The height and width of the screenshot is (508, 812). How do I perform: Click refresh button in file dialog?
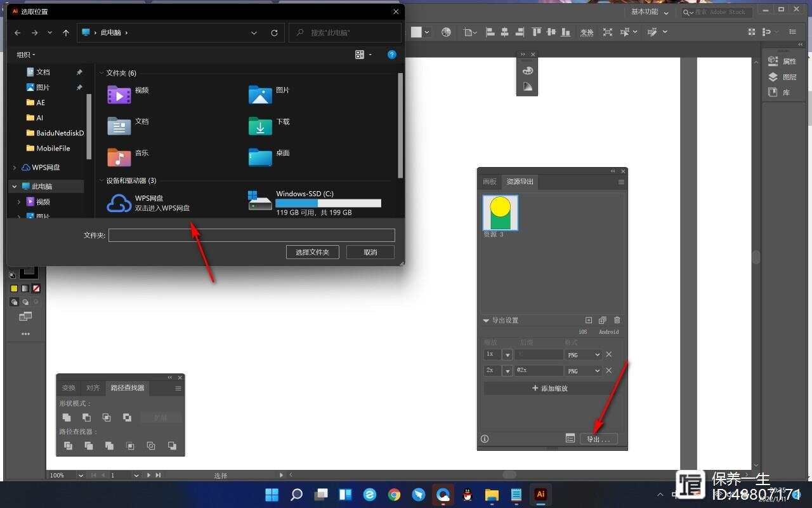[274, 32]
